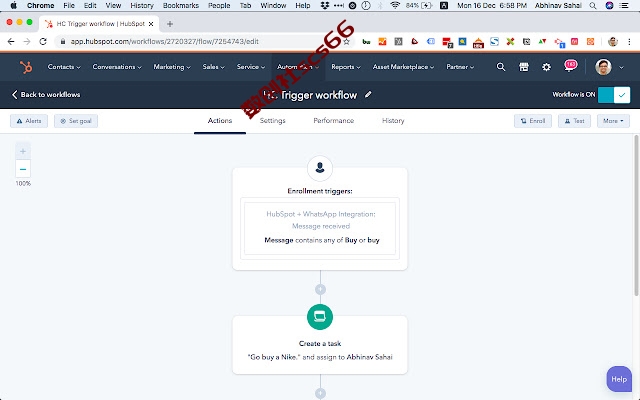Switch to the Actions tab
This screenshot has height=400, width=640.
coord(220,121)
